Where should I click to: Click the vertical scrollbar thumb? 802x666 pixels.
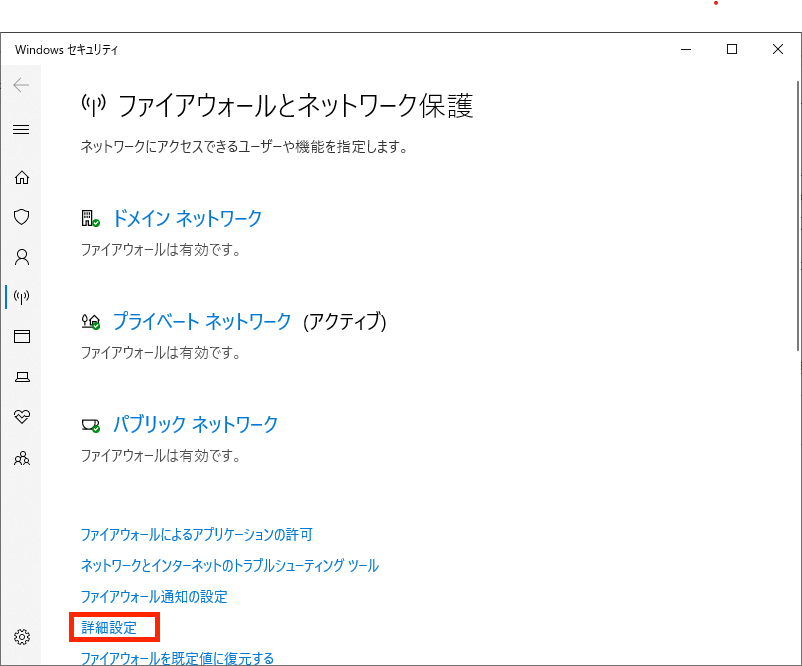[798, 215]
